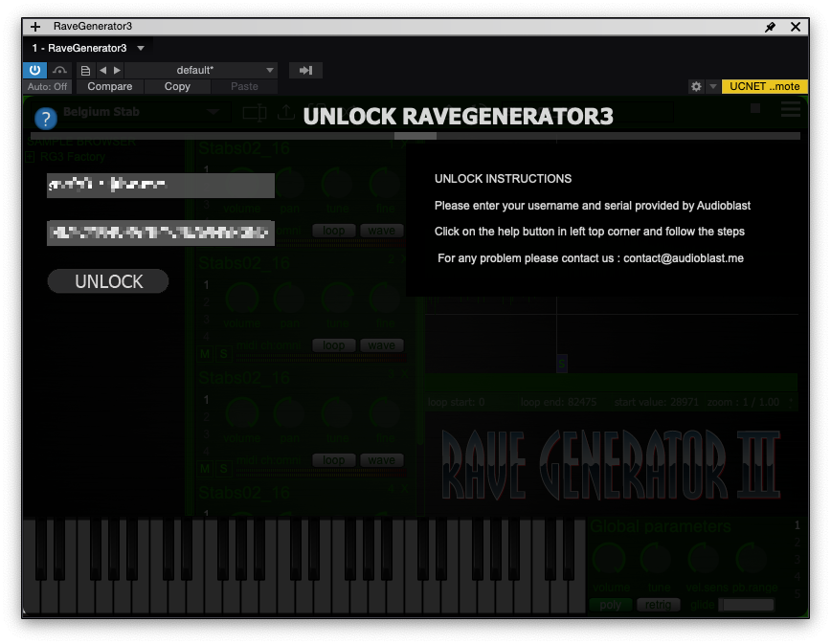Open the gear settings icon
This screenshot has width=831, height=644.
(x=696, y=86)
